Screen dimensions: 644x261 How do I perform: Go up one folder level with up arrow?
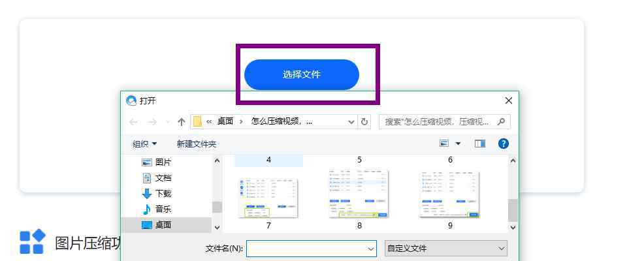[182, 122]
